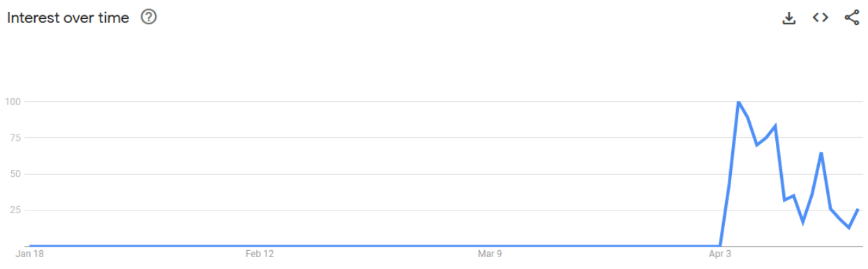
Task: Open the Interest over time help icon
Action: (x=149, y=17)
